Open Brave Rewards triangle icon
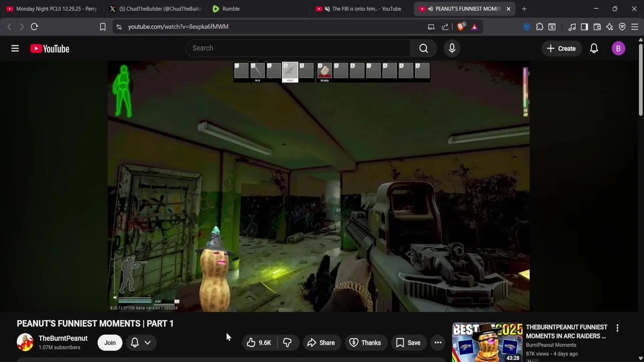Image resolution: width=644 pixels, height=362 pixels. click(x=474, y=27)
